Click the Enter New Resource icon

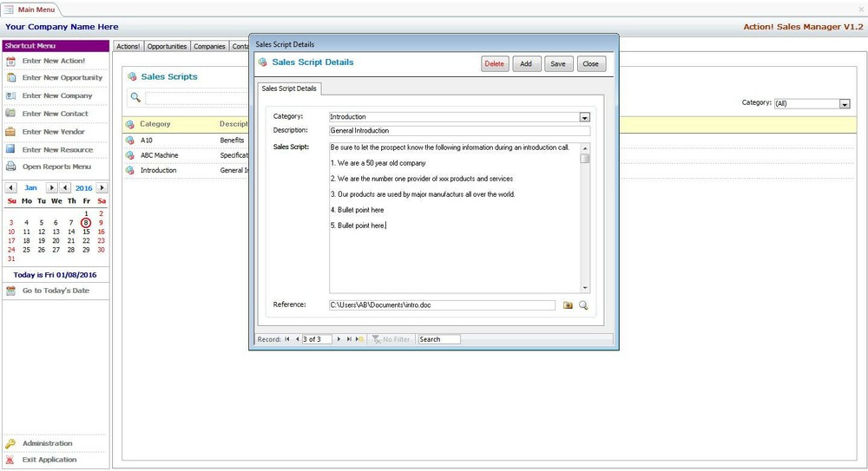click(x=10, y=149)
